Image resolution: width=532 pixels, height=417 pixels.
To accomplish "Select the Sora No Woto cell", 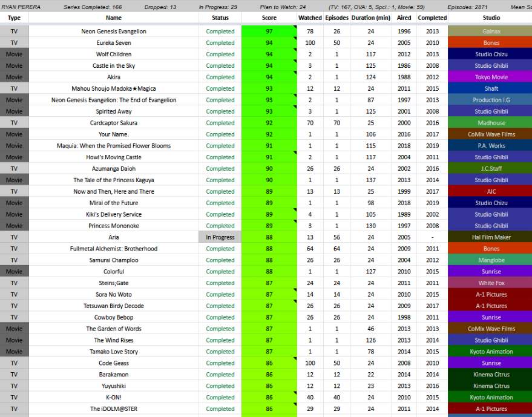I will click(x=114, y=295).
